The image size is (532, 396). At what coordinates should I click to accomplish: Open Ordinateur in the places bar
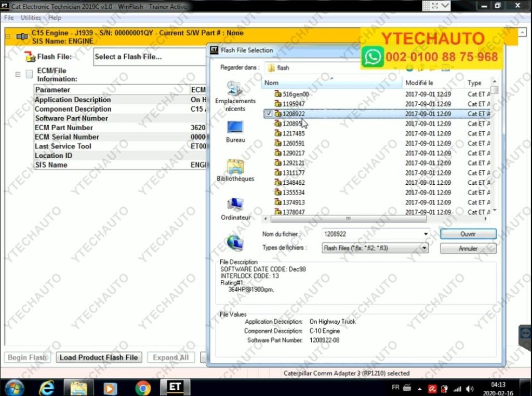235,209
